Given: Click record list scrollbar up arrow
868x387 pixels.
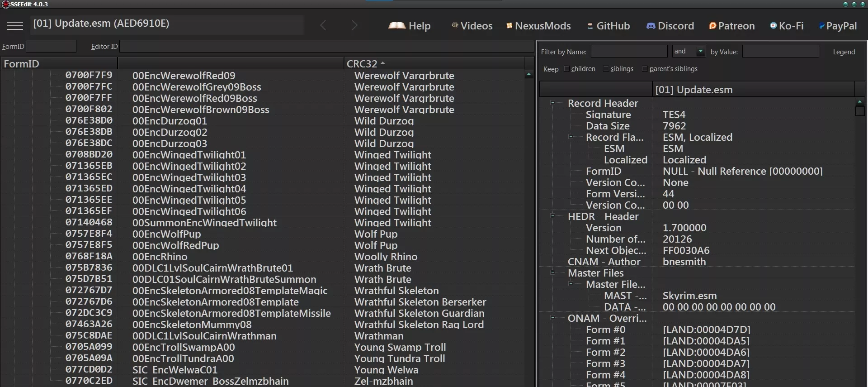Looking at the screenshot, I should [x=528, y=75].
